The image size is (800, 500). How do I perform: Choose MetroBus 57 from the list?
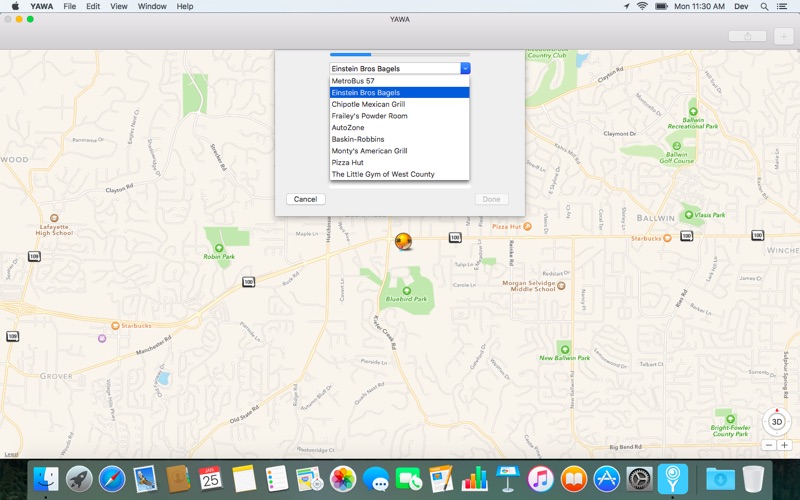click(399, 81)
